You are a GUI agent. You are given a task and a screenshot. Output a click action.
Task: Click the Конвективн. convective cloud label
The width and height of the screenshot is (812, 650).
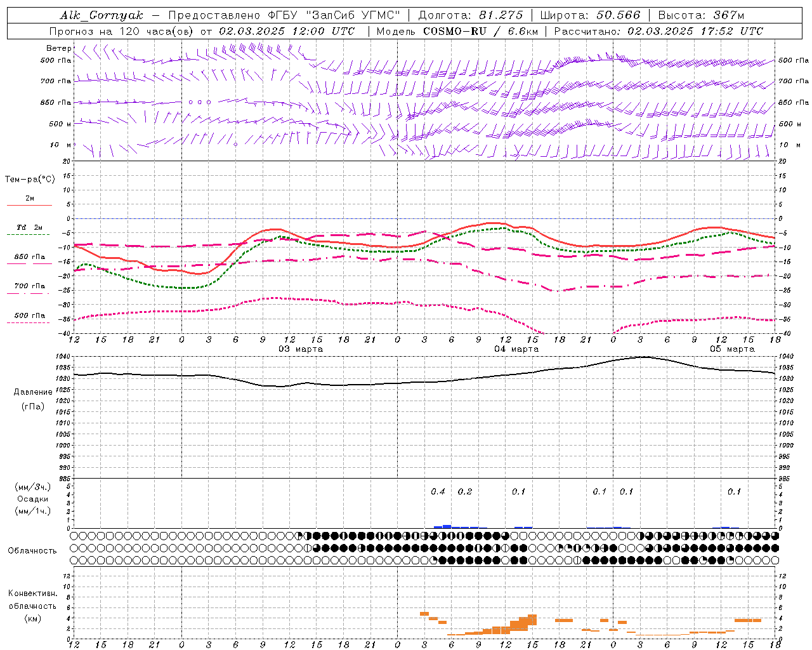point(32,594)
